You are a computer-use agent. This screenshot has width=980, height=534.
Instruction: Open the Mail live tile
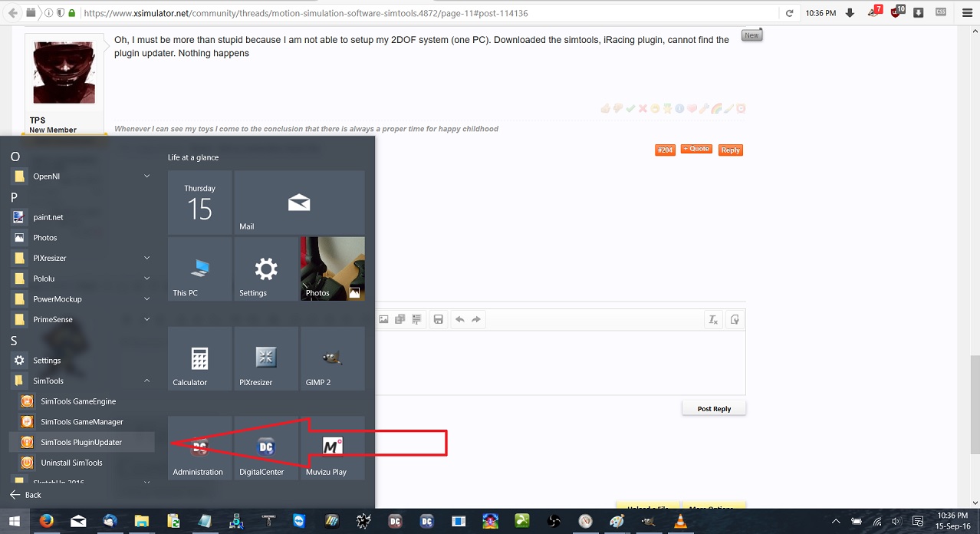click(299, 203)
